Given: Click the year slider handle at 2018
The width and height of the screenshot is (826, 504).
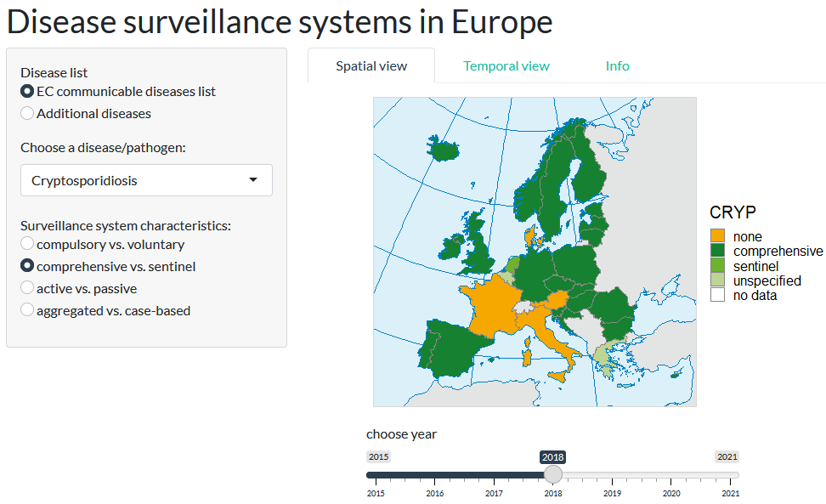Looking at the screenshot, I should [553, 474].
